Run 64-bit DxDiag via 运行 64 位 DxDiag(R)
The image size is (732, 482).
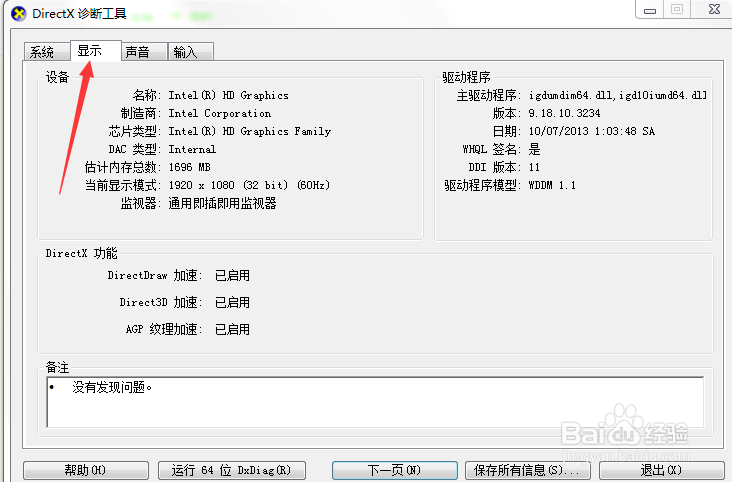(x=232, y=470)
